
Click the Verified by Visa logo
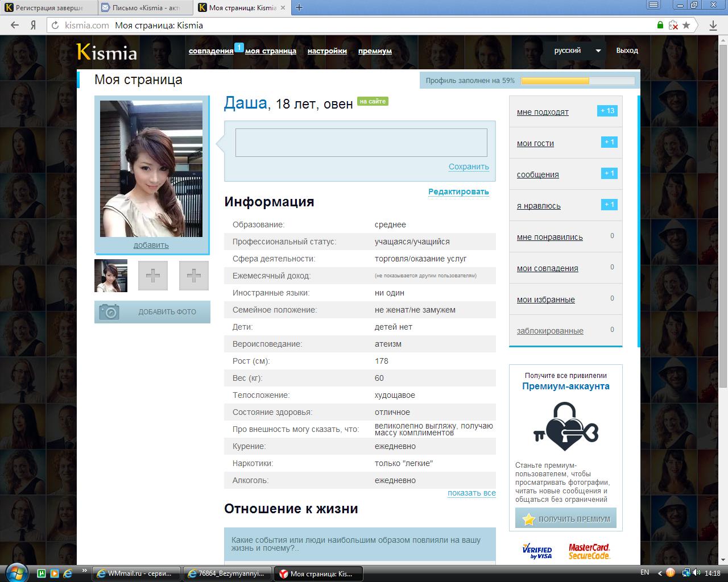537,551
